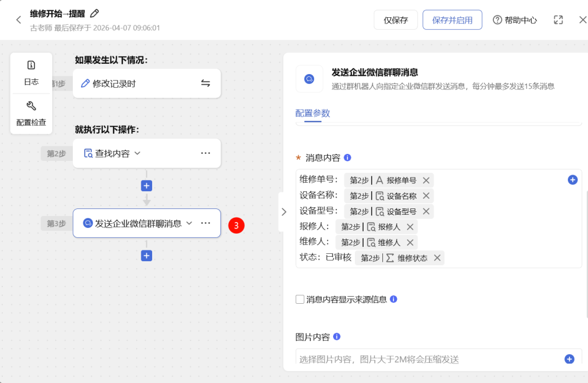Open 配置检查 wrench tool
This screenshot has width=588, height=383.
(31, 114)
